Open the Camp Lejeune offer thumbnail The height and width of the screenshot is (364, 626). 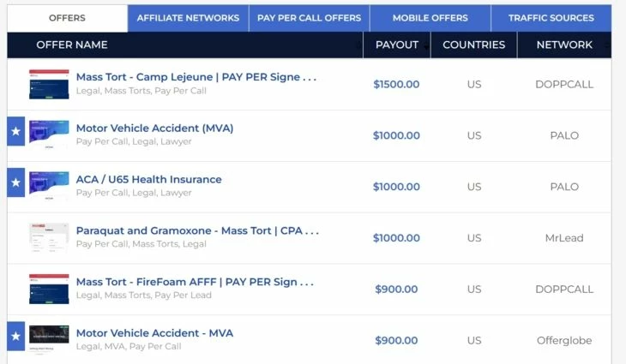click(49, 84)
